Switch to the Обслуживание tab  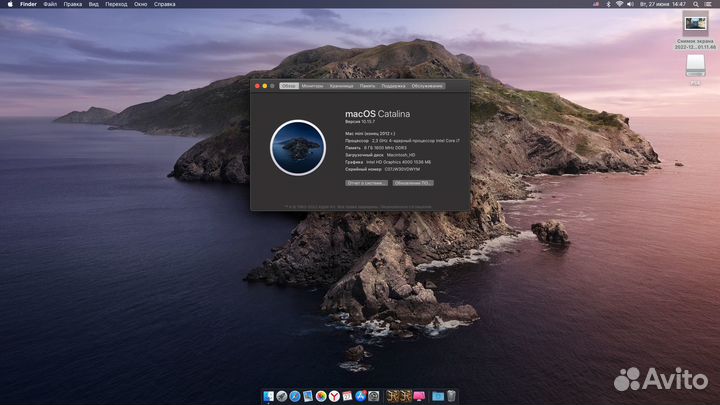[x=427, y=86]
